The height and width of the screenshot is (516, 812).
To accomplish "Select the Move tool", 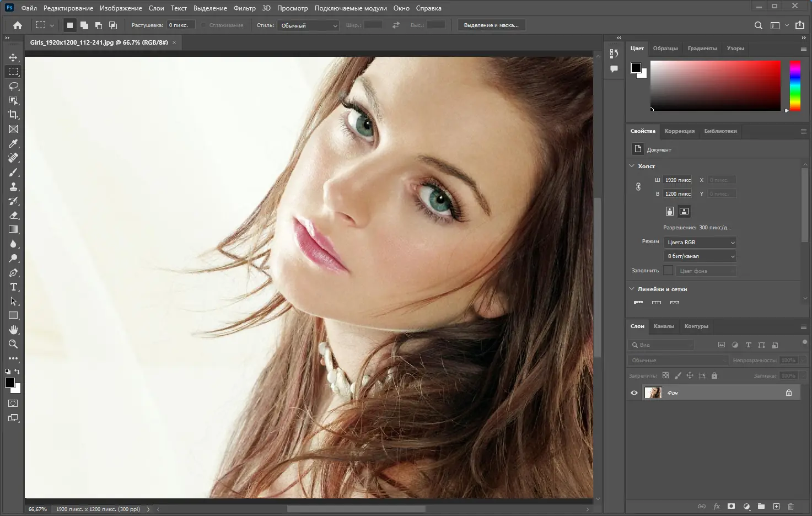I will (13, 57).
